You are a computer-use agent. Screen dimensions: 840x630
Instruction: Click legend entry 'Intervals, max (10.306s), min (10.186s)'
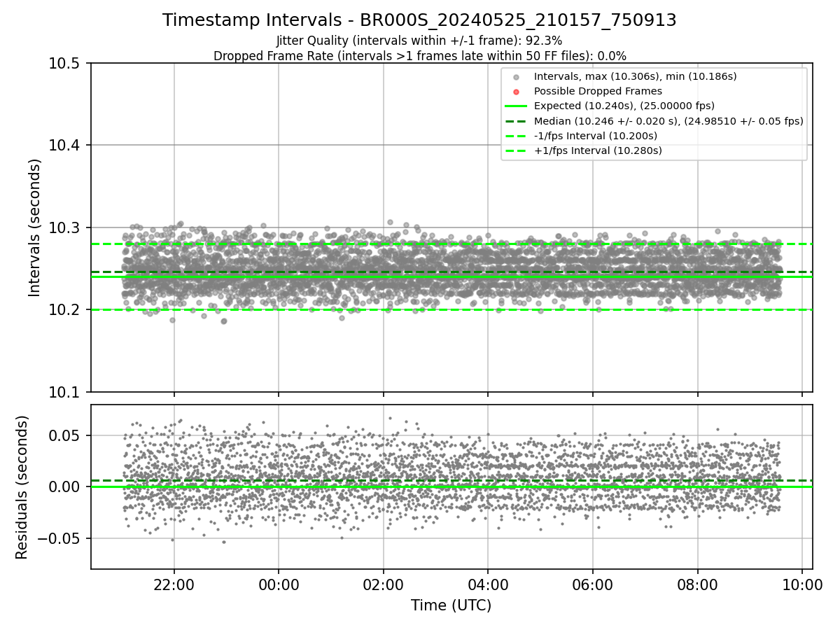pos(635,76)
